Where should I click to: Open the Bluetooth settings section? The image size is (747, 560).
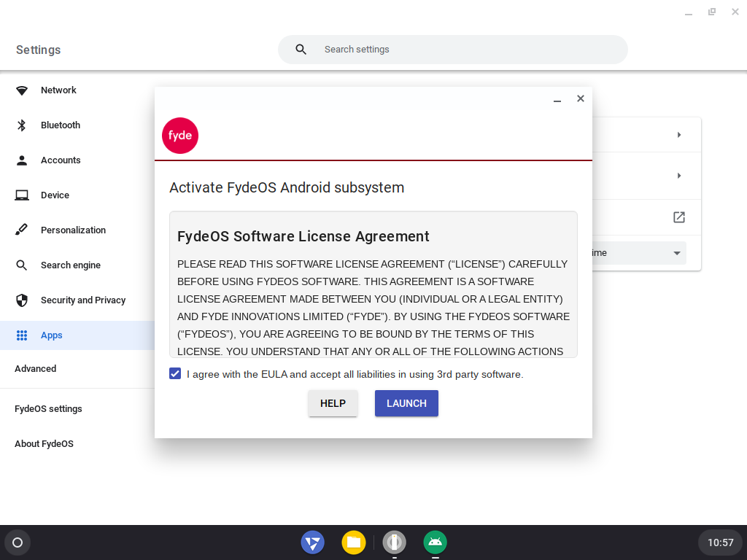[x=77, y=125]
